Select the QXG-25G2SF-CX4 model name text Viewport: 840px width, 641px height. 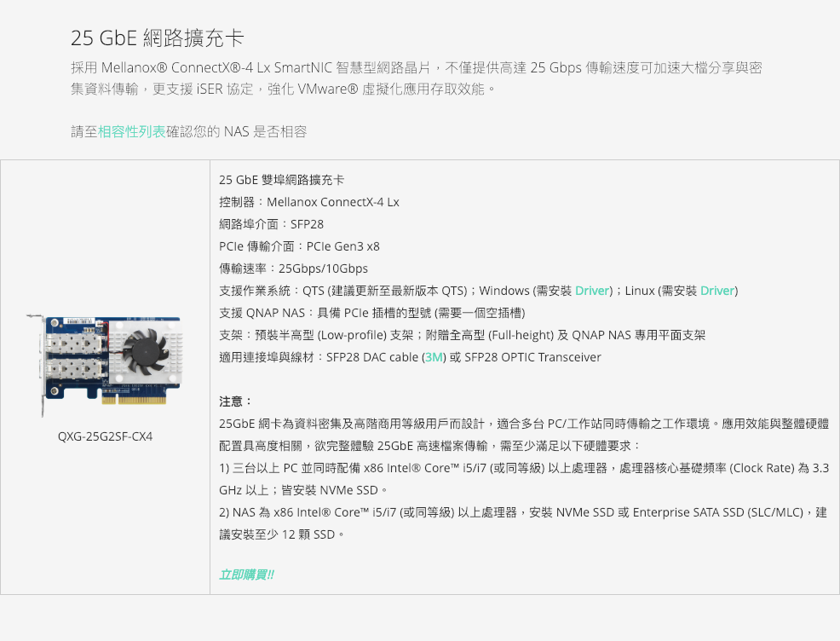point(105,436)
